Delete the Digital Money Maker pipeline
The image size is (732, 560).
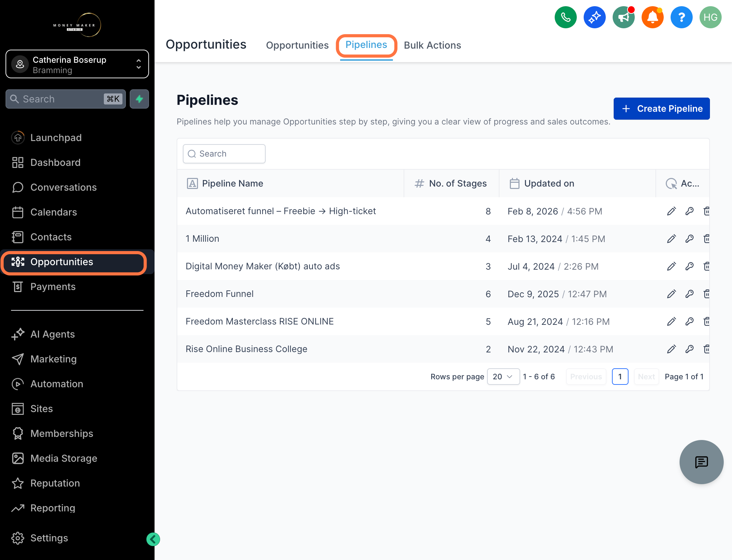tap(706, 266)
